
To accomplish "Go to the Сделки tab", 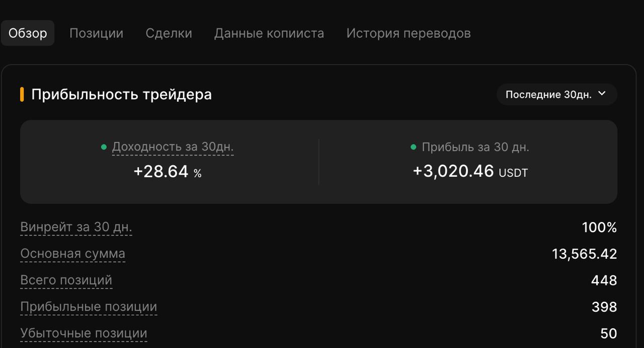I will 169,33.
